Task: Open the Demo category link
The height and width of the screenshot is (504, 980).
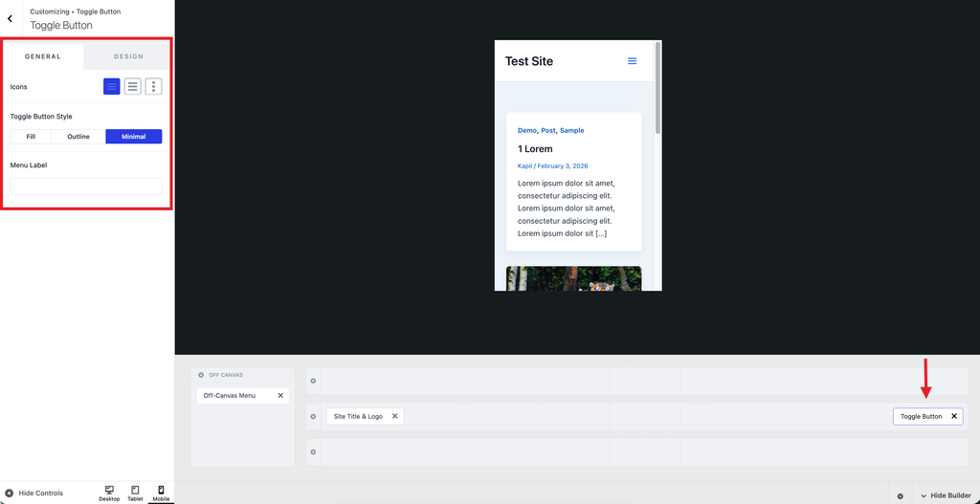Action: coord(527,130)
